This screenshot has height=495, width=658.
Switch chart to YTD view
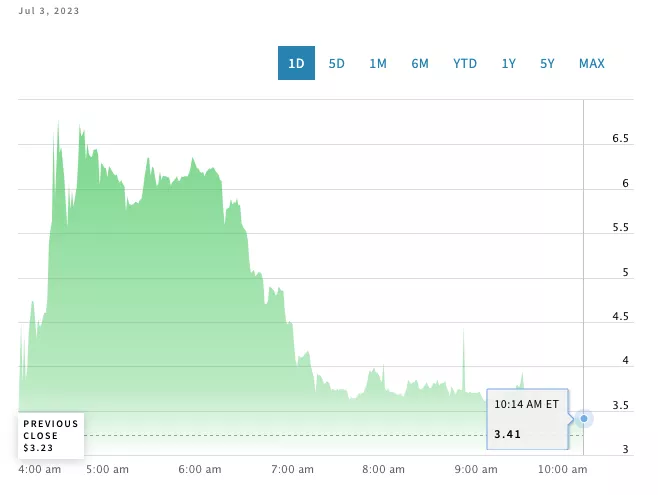point(465,64)
